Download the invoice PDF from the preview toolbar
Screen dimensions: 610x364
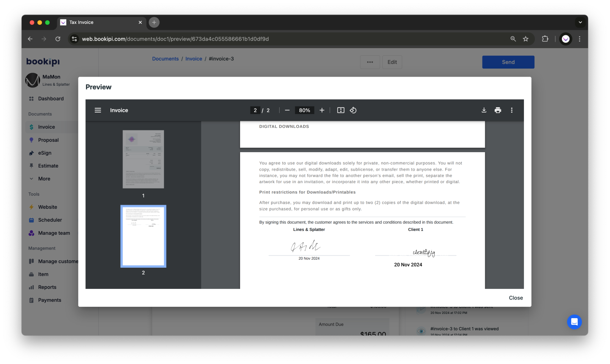[x=484, y=110]
